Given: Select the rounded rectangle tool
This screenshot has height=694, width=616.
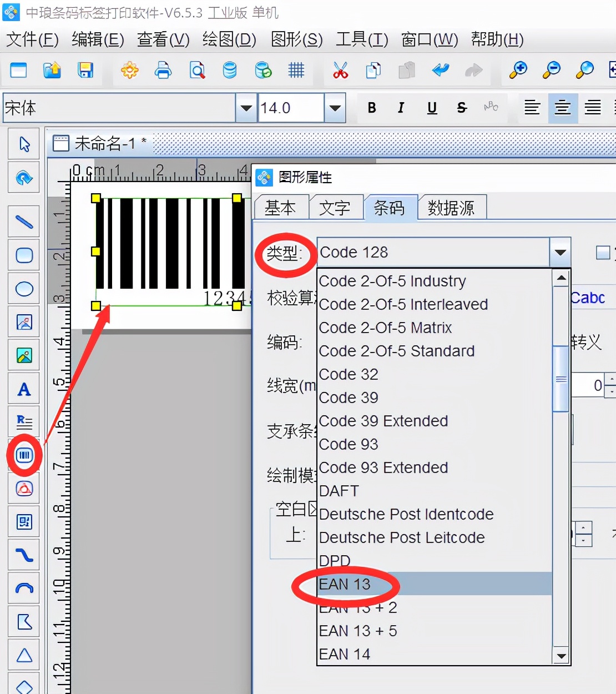Looking at the screenshot, I should click(24, 255).
